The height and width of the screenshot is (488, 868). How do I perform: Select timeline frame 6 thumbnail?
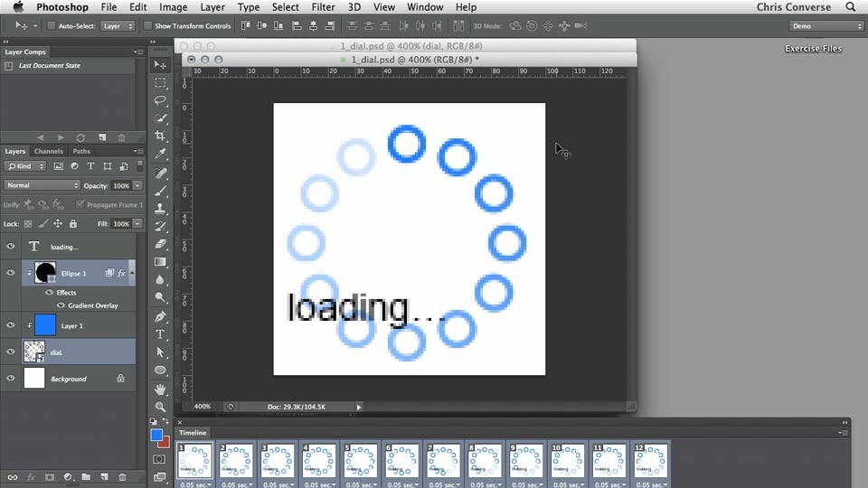click(401, 460)
